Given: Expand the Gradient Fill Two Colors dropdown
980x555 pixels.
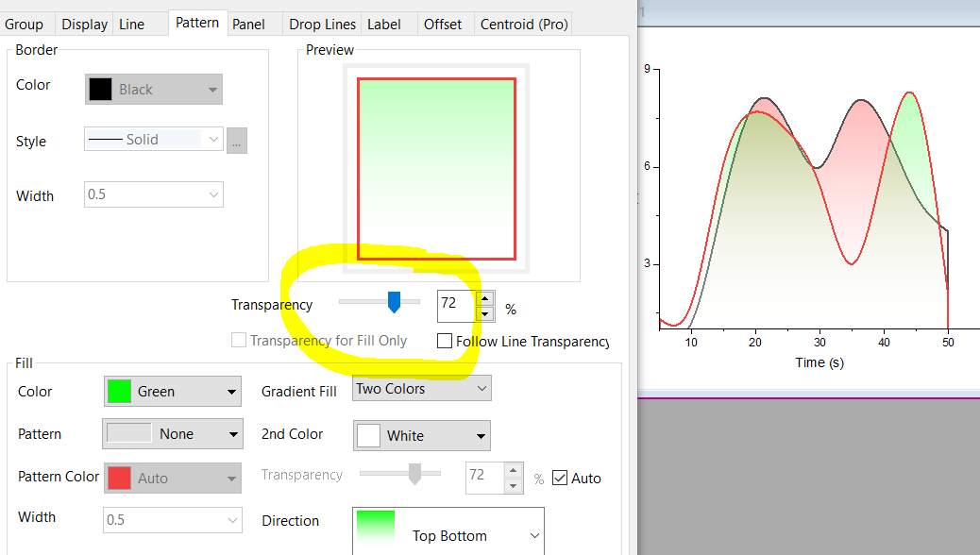Looking at the screenshot, I should tap(421, 389).
